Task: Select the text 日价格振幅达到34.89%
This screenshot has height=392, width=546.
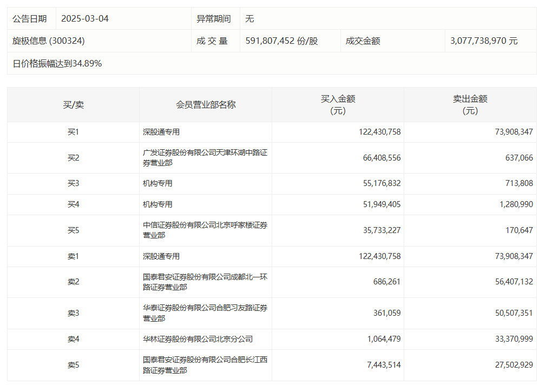Action: pyautogui.click(x=57, y=63)
